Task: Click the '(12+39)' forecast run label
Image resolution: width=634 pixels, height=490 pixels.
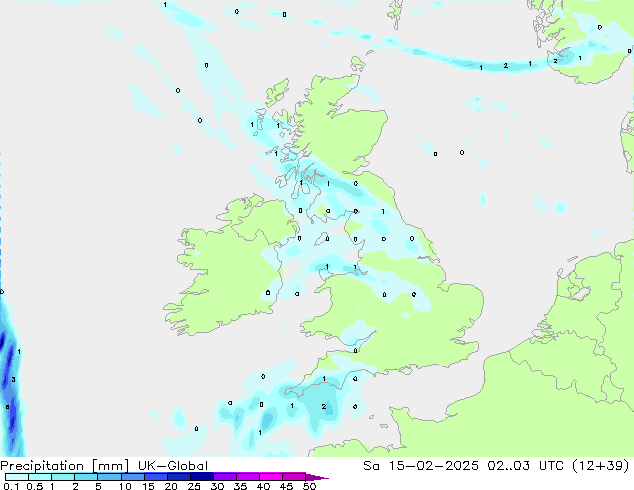Action: pyautogui.click(x=601, y=466)
